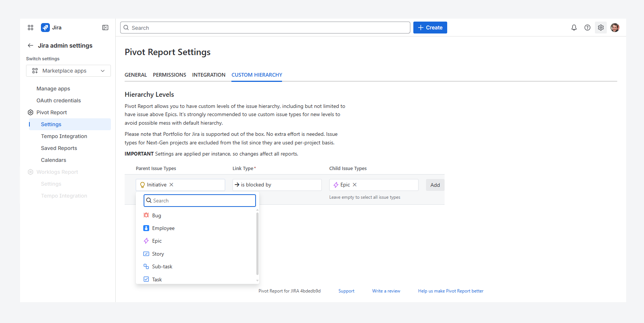This screenshot has height=323, width=644.
Task: Open the Parent Issue Types selector
Action: click(180, 185)
